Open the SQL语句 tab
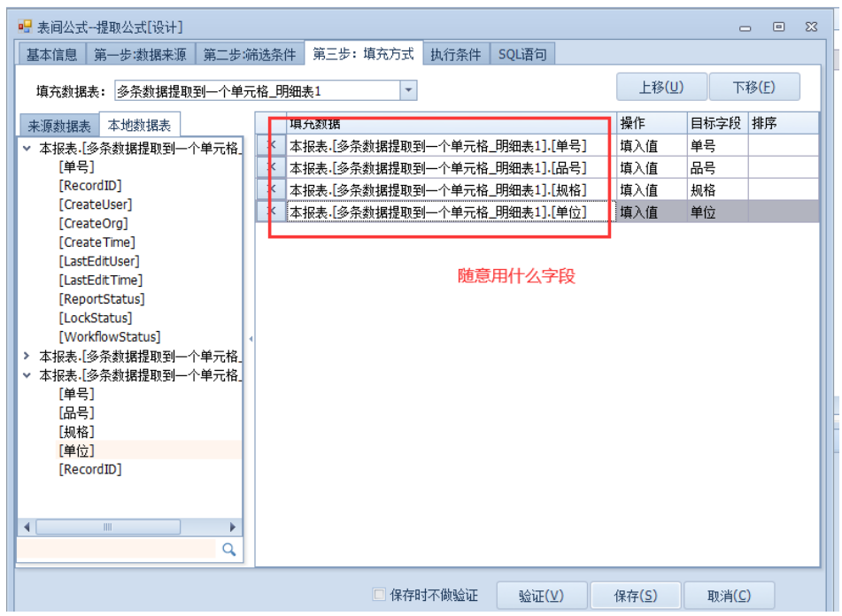 521,55
